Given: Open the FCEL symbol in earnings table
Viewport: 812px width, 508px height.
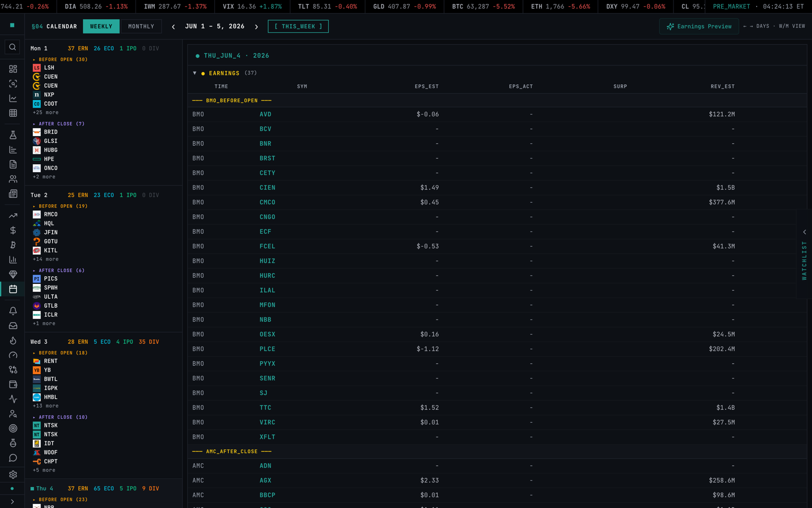Looking at the screenshot, I should tap(267, 246).
